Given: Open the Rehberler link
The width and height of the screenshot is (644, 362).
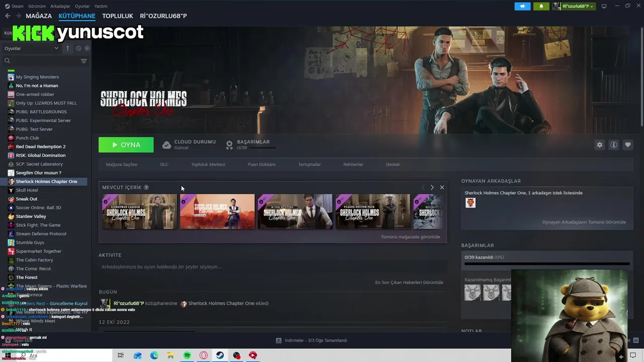Looking at the screenshot, I should pyautogui.click(x=353, y=164).
